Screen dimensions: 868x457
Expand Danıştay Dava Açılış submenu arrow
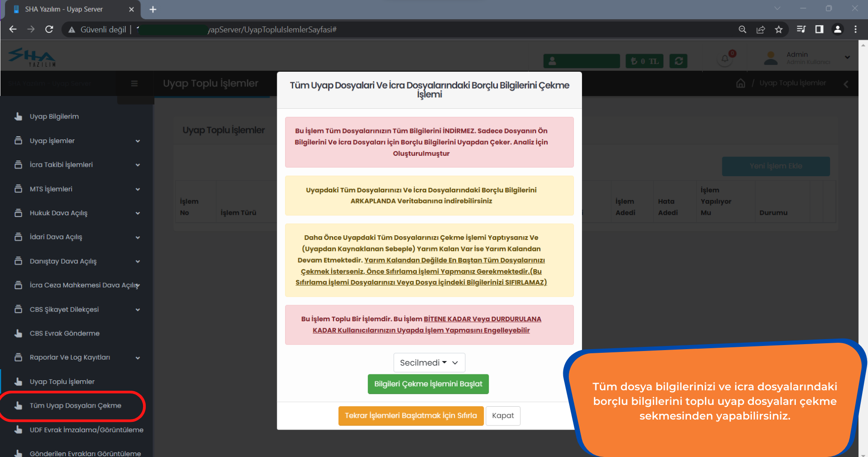point(138,261)
